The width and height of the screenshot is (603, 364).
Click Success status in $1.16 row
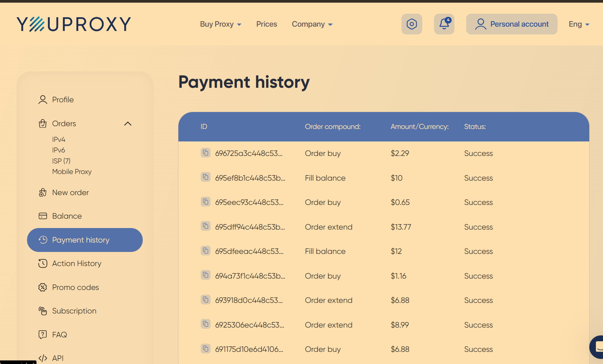tap(478, 276)
